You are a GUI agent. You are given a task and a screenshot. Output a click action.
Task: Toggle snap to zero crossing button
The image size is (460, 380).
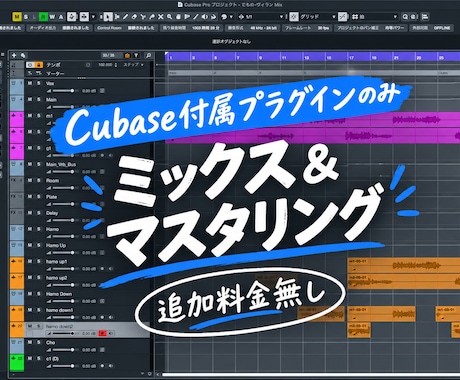pyautogui.click(x=342, y=17)
